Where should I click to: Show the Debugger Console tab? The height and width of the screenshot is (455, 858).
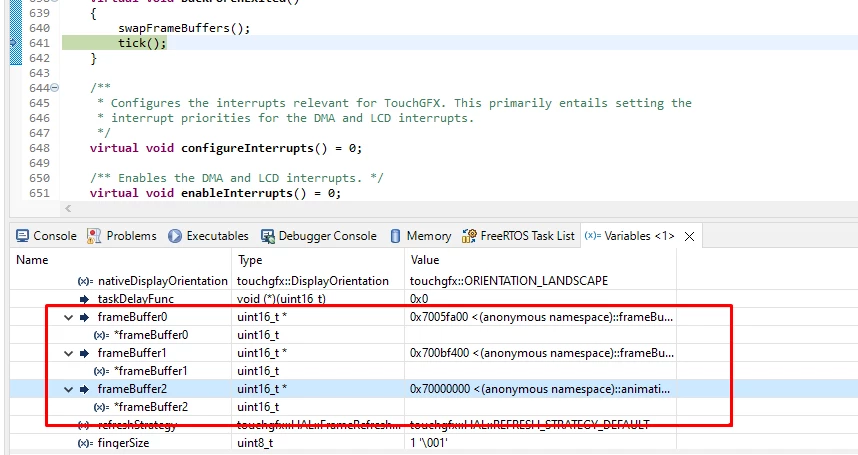click(x=319, y=236)
